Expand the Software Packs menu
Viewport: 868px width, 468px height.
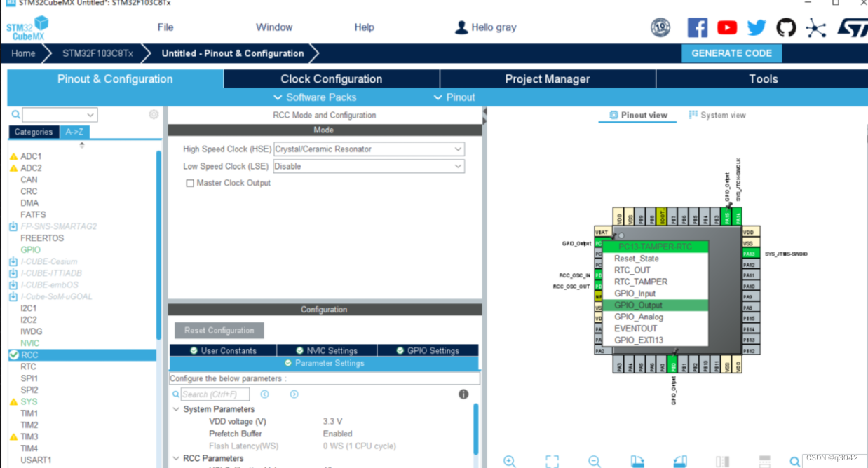coord(315,97)
